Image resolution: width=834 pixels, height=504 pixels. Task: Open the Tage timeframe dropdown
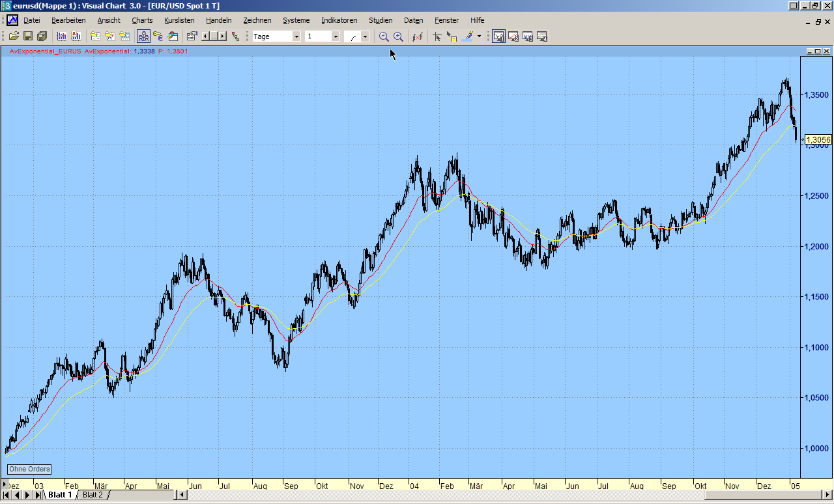[x=296, y=36]
